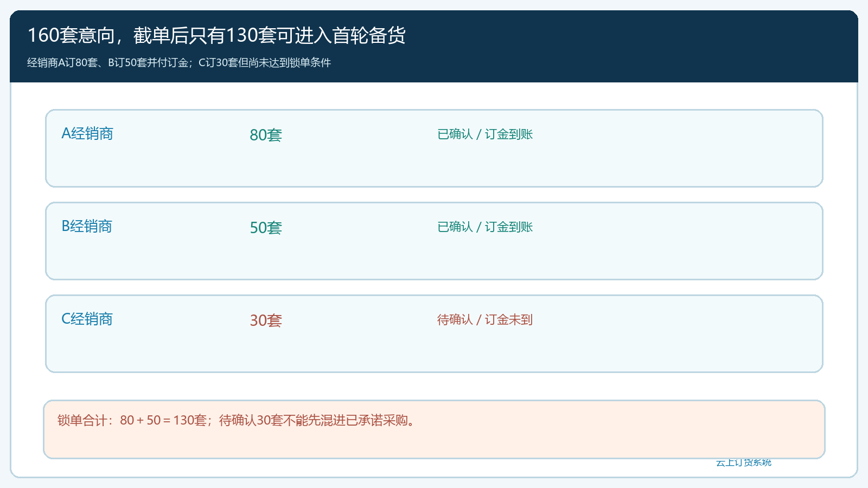The height and width of the screenshot is (488, 868).
Task: Click B经销商's "已确认 / 订金到账" status
Action: [485, 227]
